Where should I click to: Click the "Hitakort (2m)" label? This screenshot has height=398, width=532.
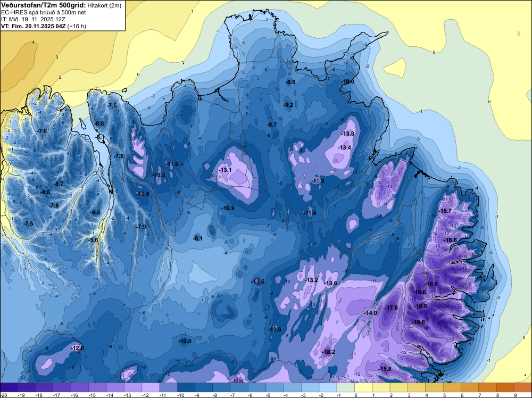[104, 5]
